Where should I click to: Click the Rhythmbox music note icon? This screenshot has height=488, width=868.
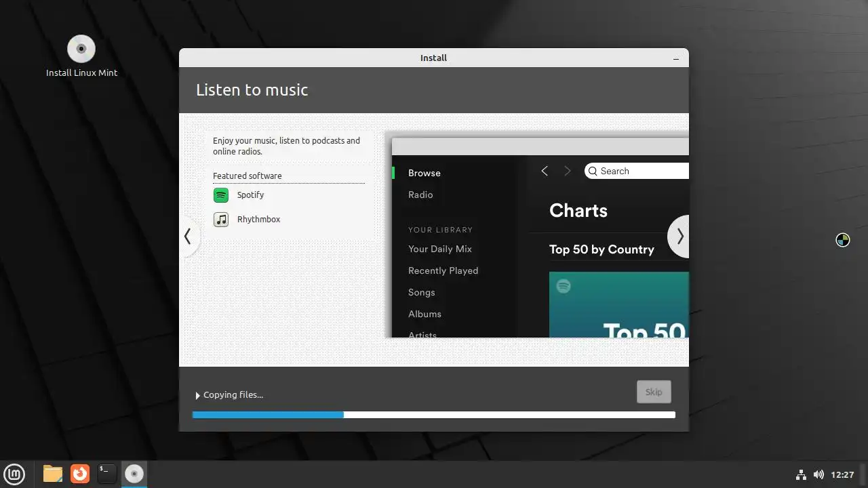(x=221, y=220)
